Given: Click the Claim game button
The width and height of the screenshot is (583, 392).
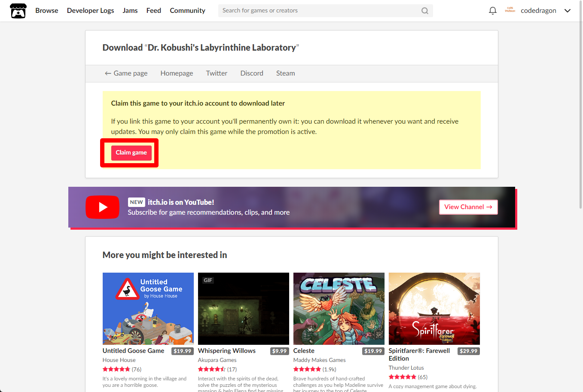Looking at the screenshot, I should 131,153.
